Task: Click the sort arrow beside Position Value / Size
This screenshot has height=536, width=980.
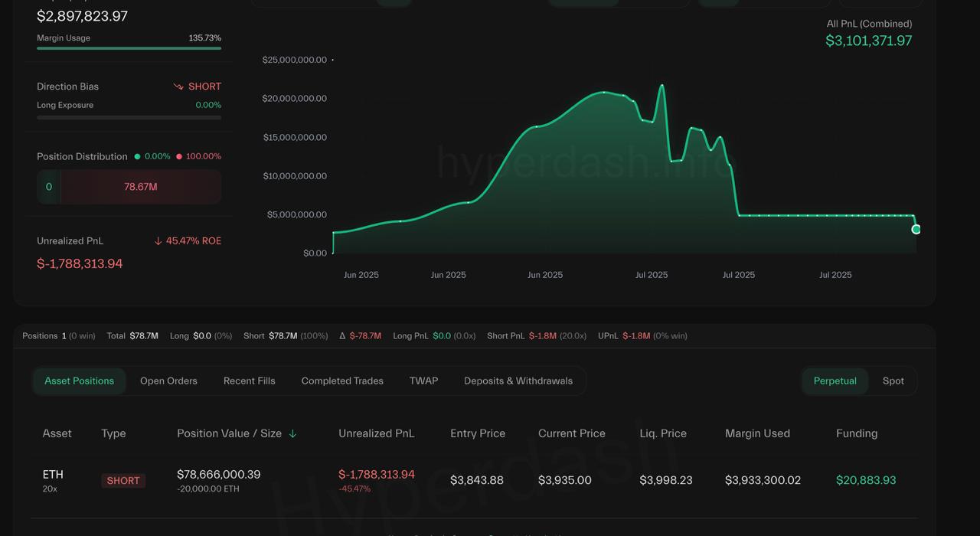Action: pyautogui.click(x=292, y=433)
